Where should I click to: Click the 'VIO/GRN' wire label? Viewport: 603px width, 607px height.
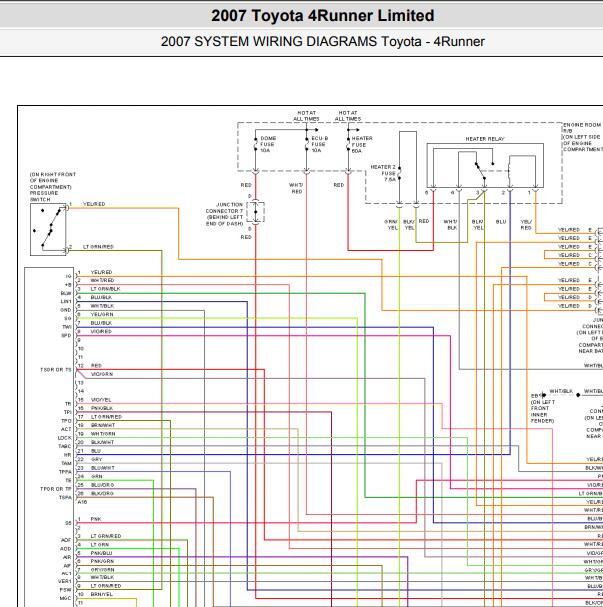(101, 374)
